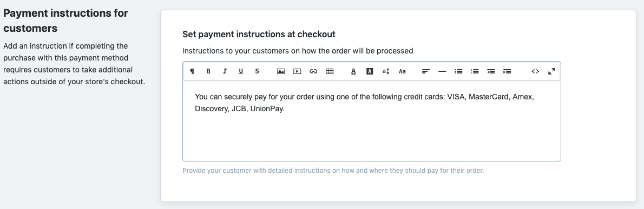This screenshot has height=209, width=644.
Task: Click inside the payment instructions text area
Action: pos(372,120)
